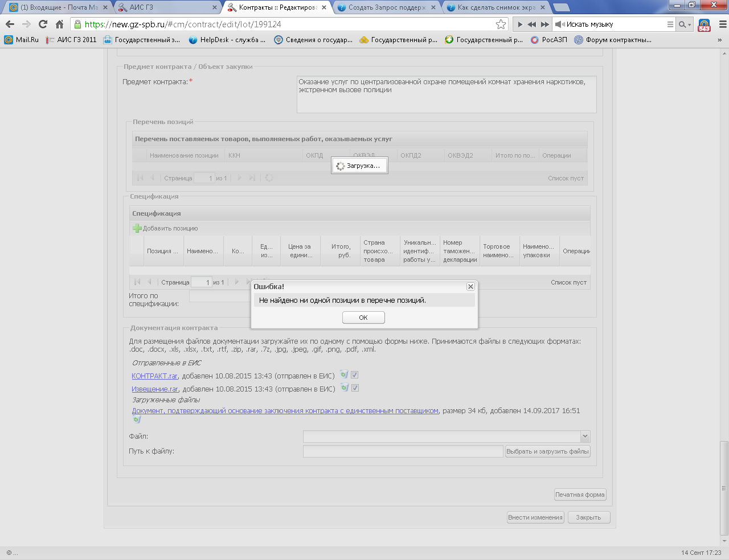Bookmark this page with the star icon
The height and width of the screenshot is (560, 729).
[x=501, y=24]
